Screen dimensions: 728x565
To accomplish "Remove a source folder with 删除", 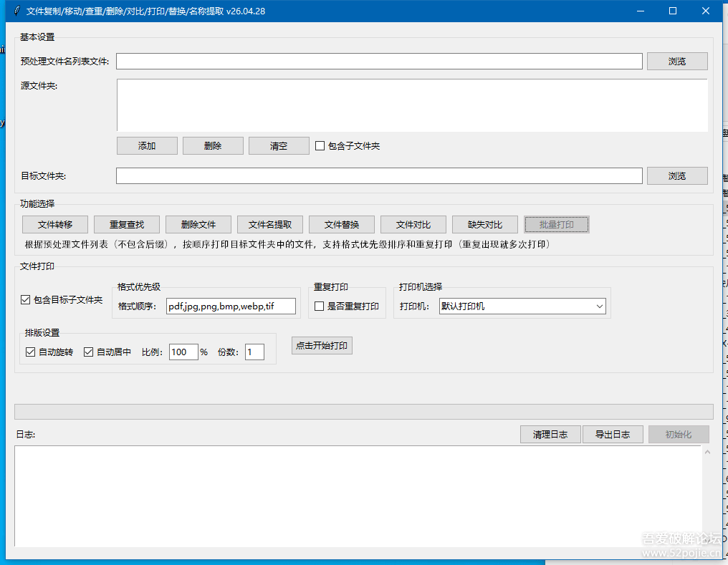I will coord(213,145).
